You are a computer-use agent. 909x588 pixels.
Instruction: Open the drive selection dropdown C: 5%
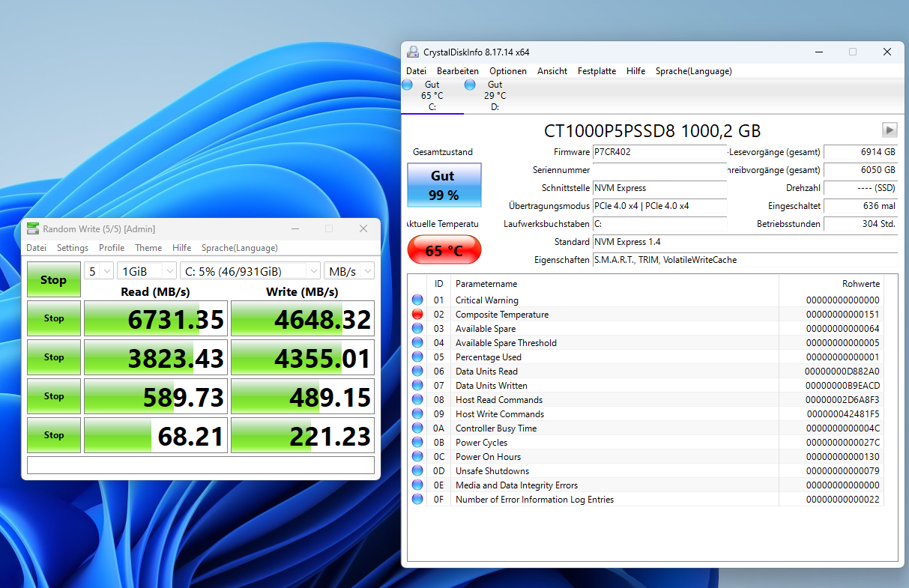point(250,271)
